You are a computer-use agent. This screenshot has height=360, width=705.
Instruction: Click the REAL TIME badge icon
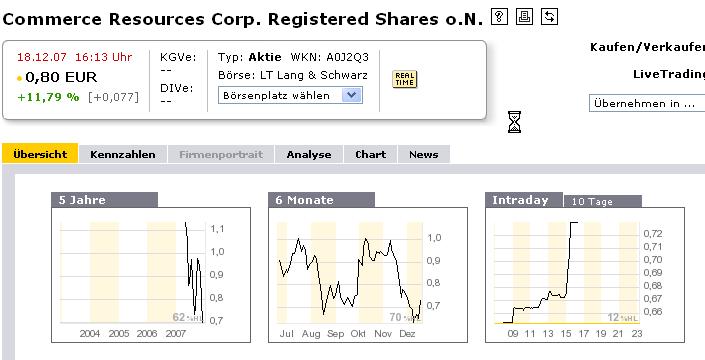coord(405,79)
